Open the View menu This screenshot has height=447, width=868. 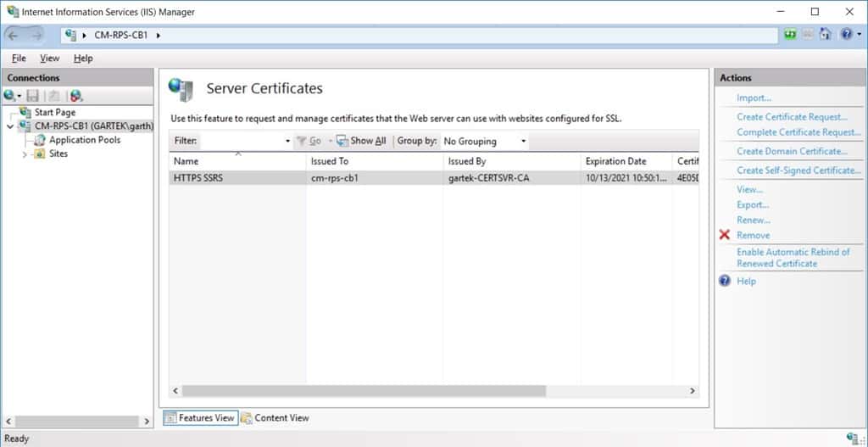(x=50, y=59)
